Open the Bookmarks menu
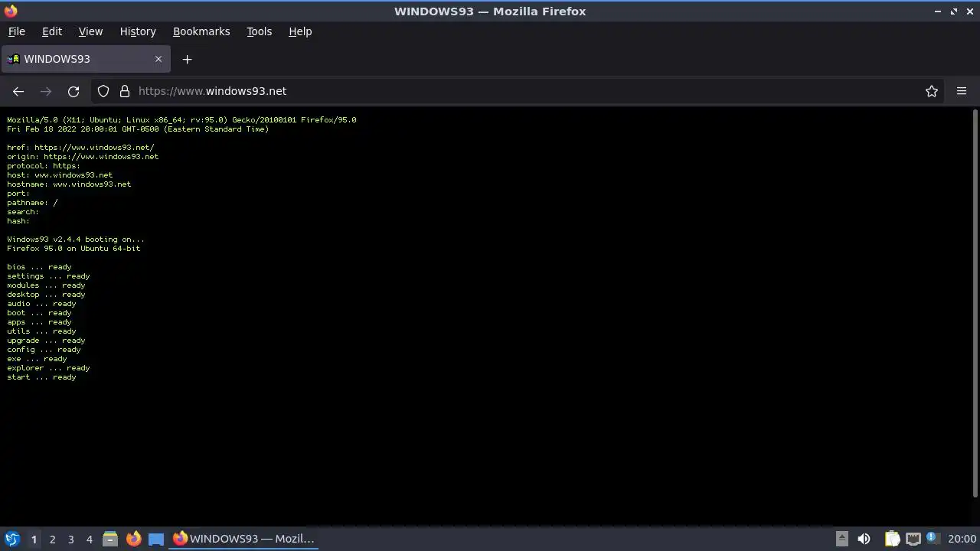Screen dimensions: 980x551 click(x=201, y=31)
